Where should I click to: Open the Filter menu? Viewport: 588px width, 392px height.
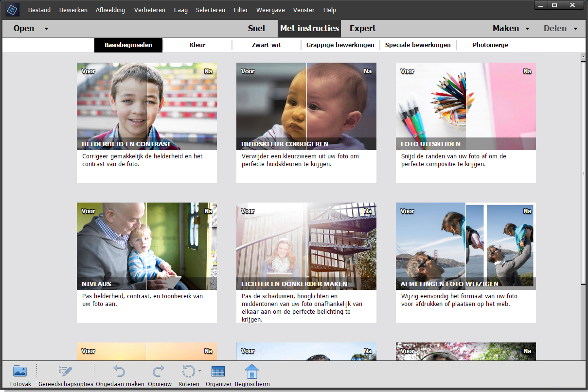point(241,10)
